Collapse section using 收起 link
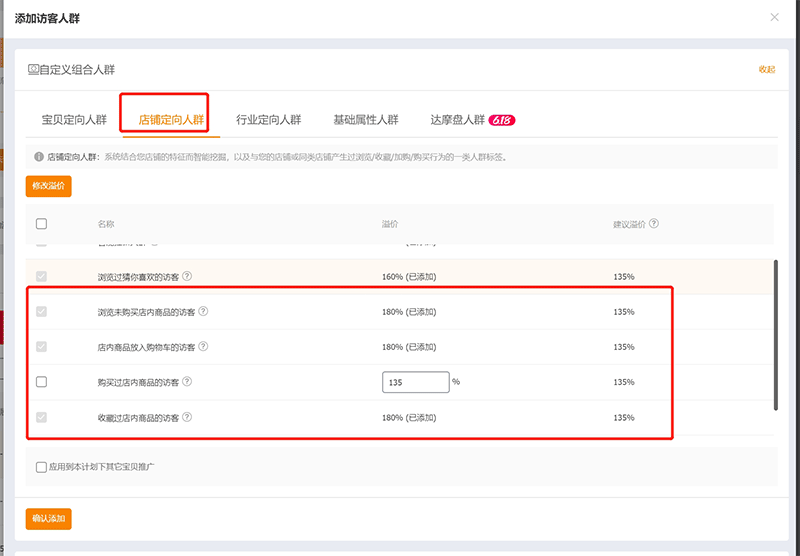The width and height of the screenshot is (800, 556). (767, 70)
